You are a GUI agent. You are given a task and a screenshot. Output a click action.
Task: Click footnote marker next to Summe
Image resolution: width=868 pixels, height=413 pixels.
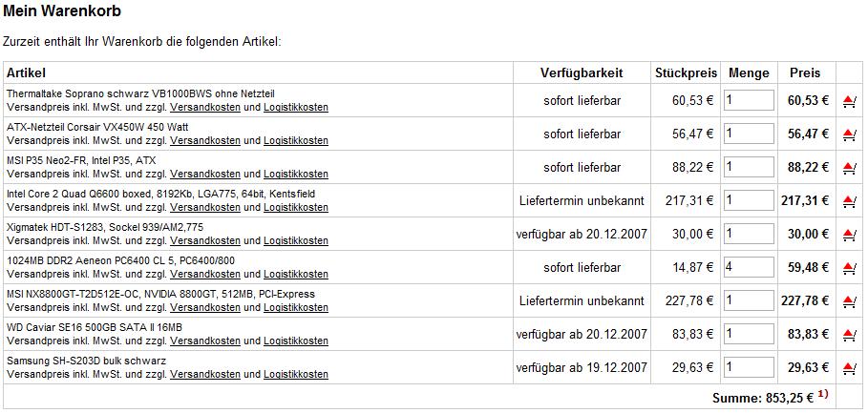coord(822,394)
